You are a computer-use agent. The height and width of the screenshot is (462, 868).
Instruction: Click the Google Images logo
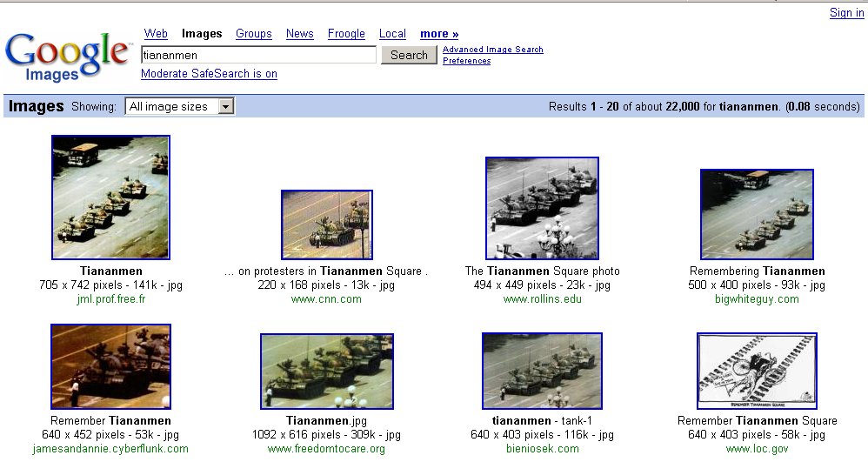[68, 57]
